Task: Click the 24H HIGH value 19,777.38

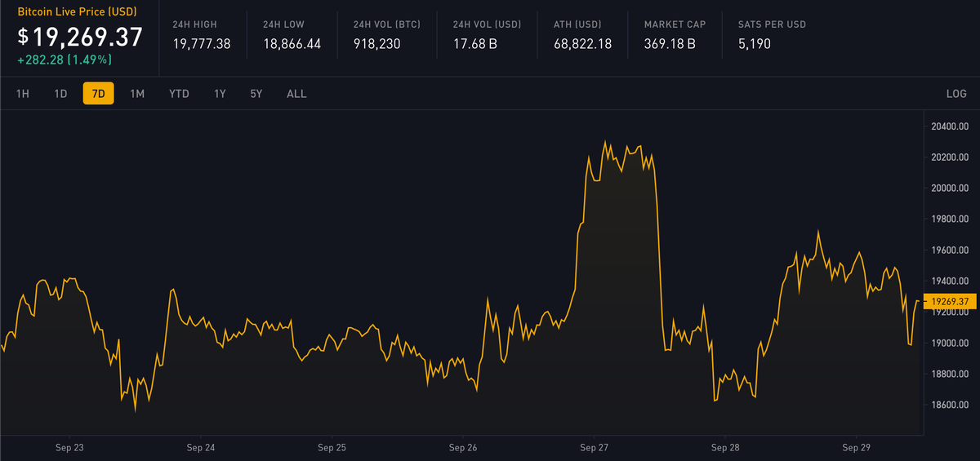Action: 202,44
